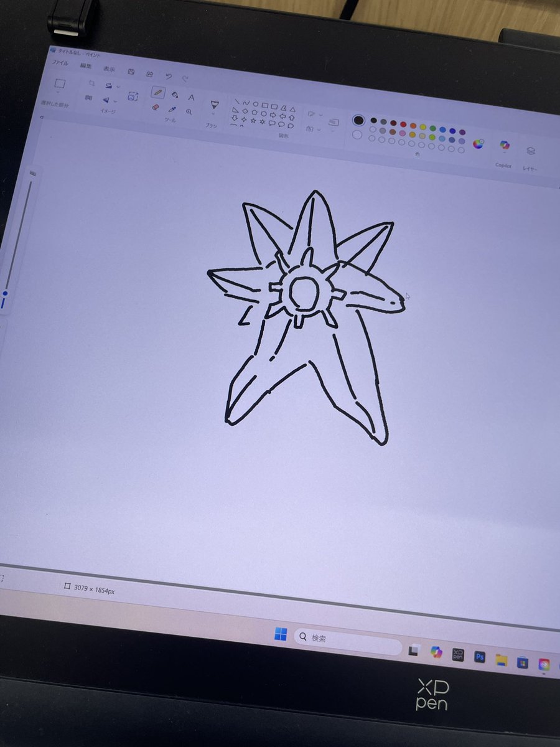Choose the purple palette swatch
The height and width of the screenshot is (747, 560).
point(462,132)
